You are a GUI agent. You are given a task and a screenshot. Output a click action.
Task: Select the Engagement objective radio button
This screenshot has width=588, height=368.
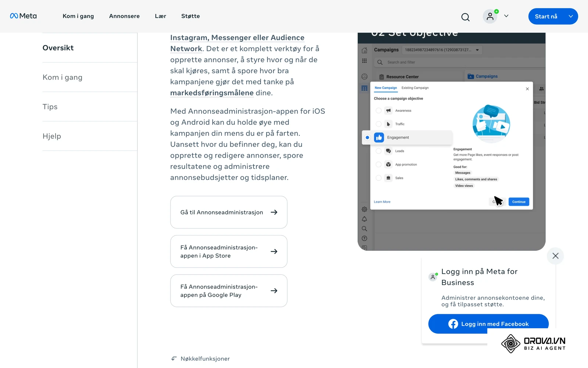pyautogui.click(x=367, y=138)
